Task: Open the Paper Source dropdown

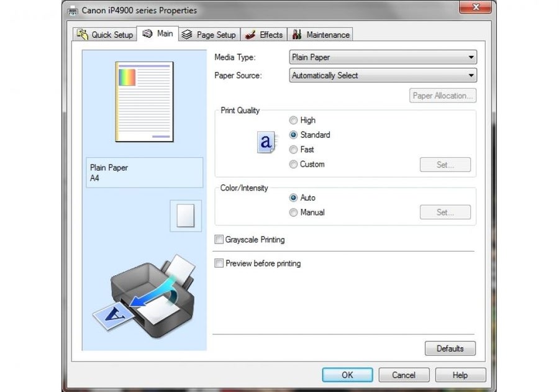Action: [x=383, y=75]
